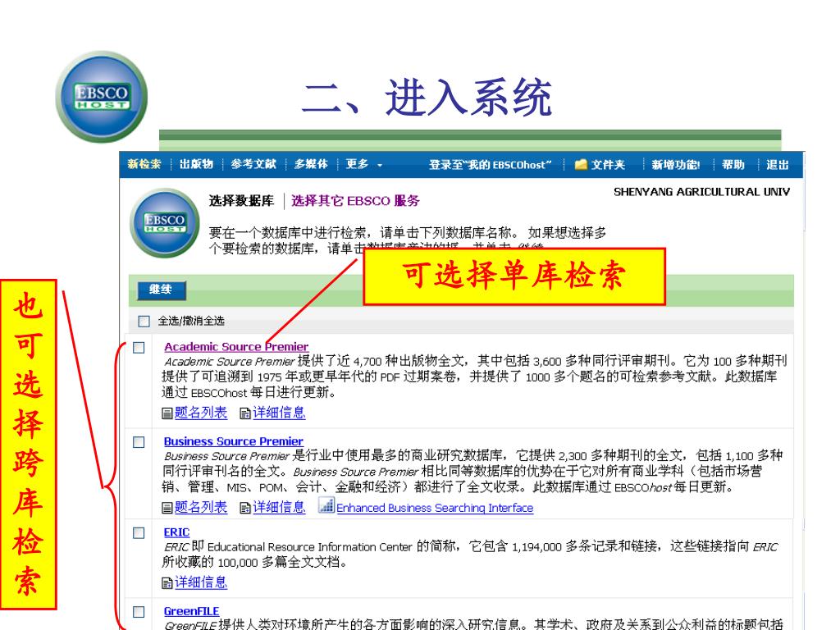This screenshot has height=630, width=840.
Task: Click the Enhanced Business Searching Interface link
Action: click(435, 508)
